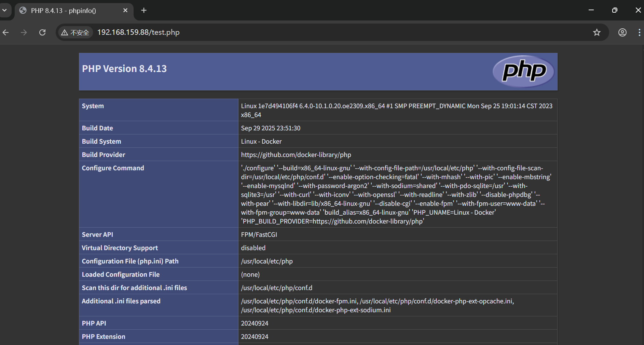Open a new tab with plus button

[x=144, y=10]
